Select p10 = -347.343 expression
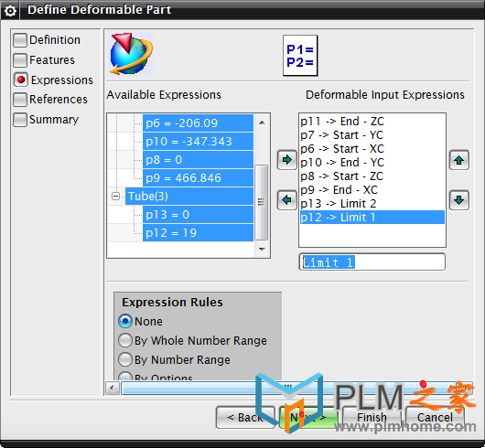Image resolution: width=485 pixels, height=448 pixels. [x=198, y=142]
